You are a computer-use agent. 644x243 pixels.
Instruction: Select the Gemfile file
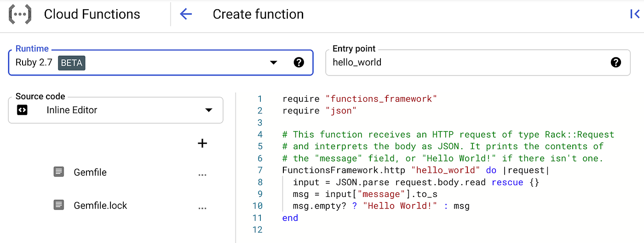click(x=90, y=173)
